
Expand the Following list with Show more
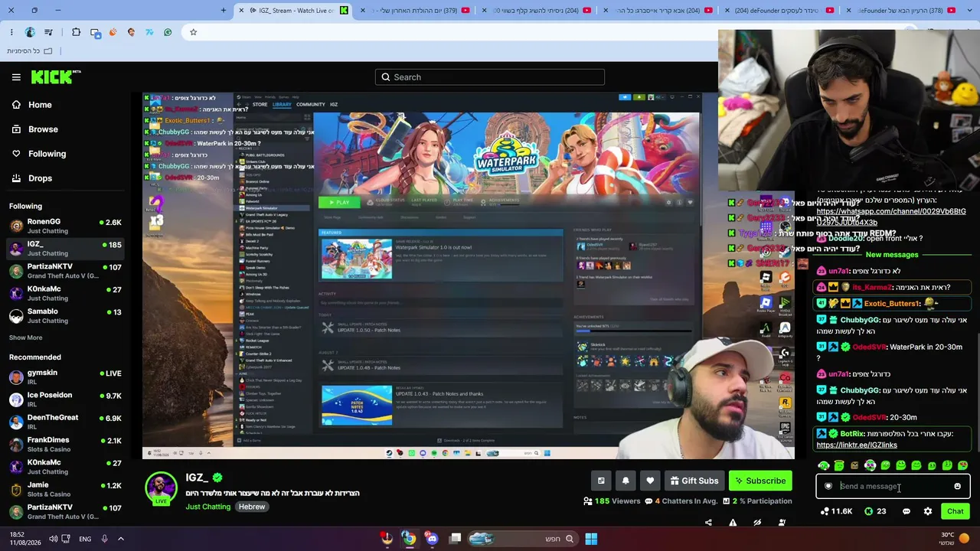tap(25, 337)
